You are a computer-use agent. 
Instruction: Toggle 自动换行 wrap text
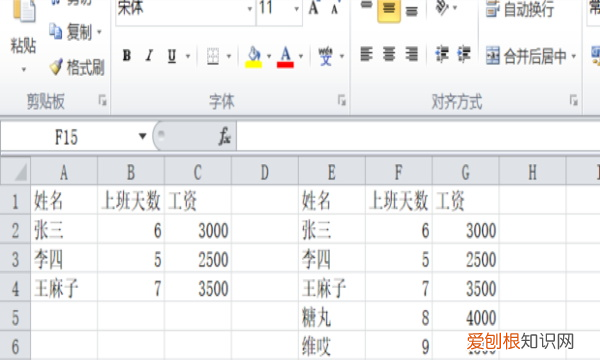pyautogui.click(x=520, y=9)
